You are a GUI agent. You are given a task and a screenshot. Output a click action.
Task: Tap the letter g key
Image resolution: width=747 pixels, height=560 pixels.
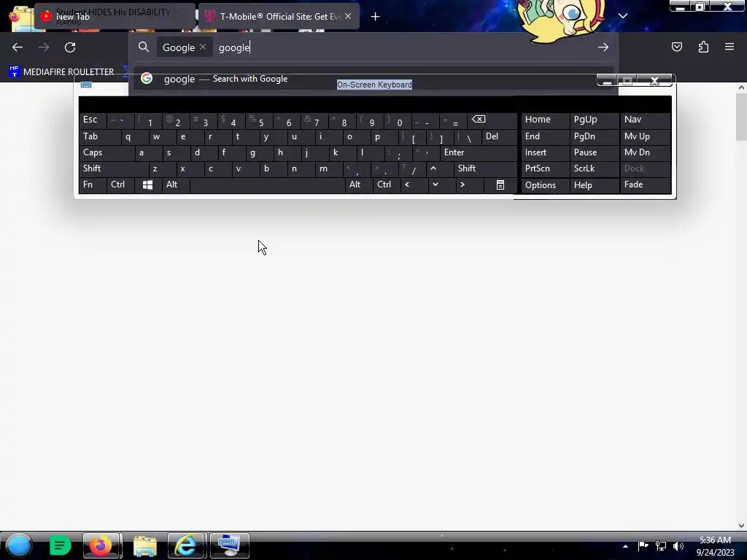[259, 152]
